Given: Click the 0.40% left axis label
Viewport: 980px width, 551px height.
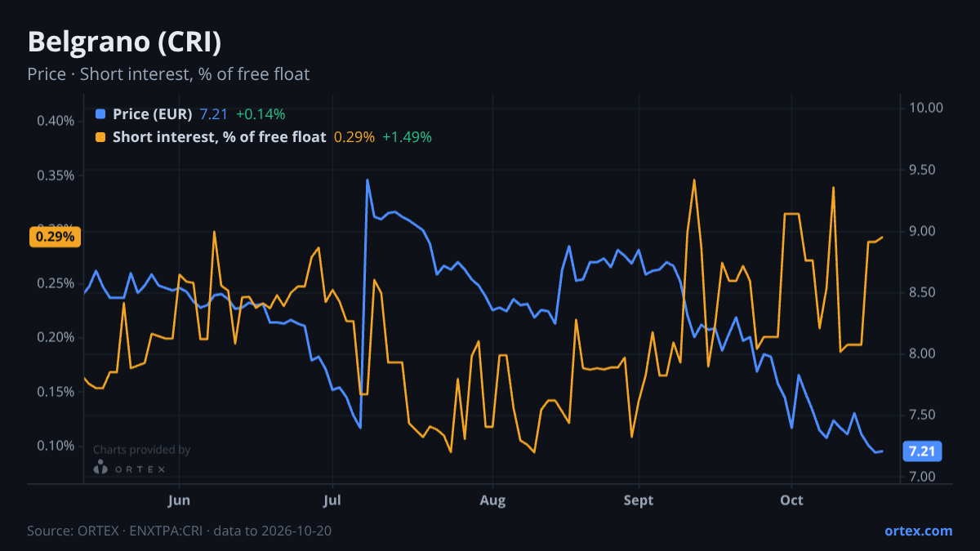Looking at the screenshot, I should [56, 122].
